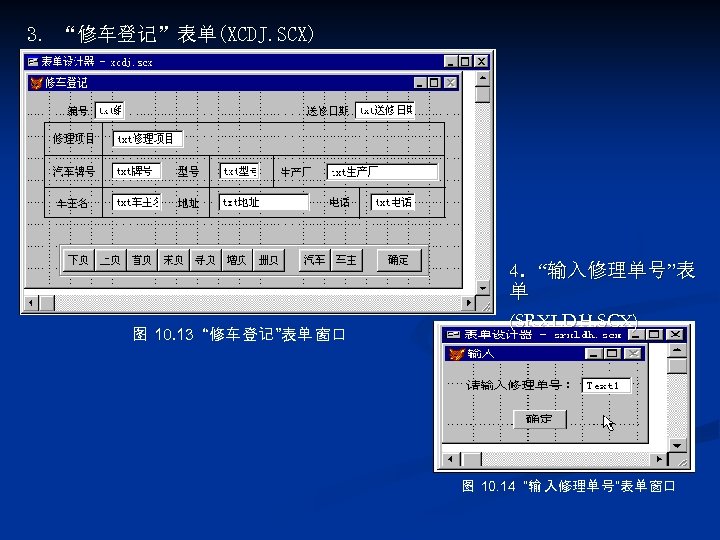Screen dimensions: 720x540
Task: Select the 型号 label
Action: point(188,171)
